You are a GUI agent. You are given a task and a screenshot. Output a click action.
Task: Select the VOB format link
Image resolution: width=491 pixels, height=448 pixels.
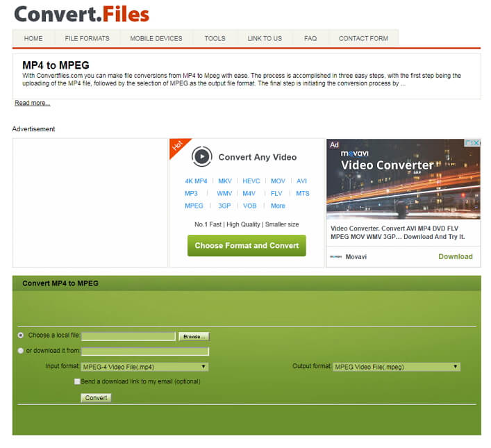click(249, 206)
